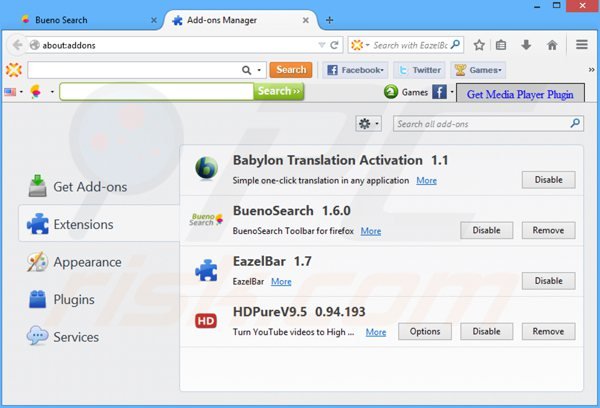The width and height of the screenshot is (600, 408).
Task: Open Options for HDPureV9.5
Action: (x=425, y=331)
